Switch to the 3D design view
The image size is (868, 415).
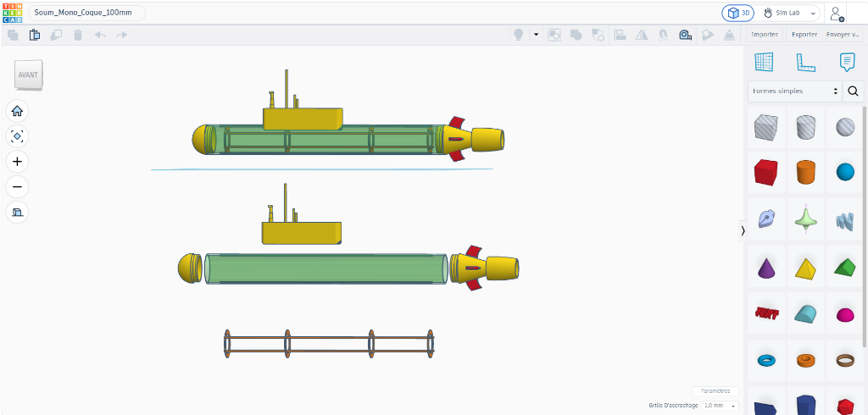point(737,13)
